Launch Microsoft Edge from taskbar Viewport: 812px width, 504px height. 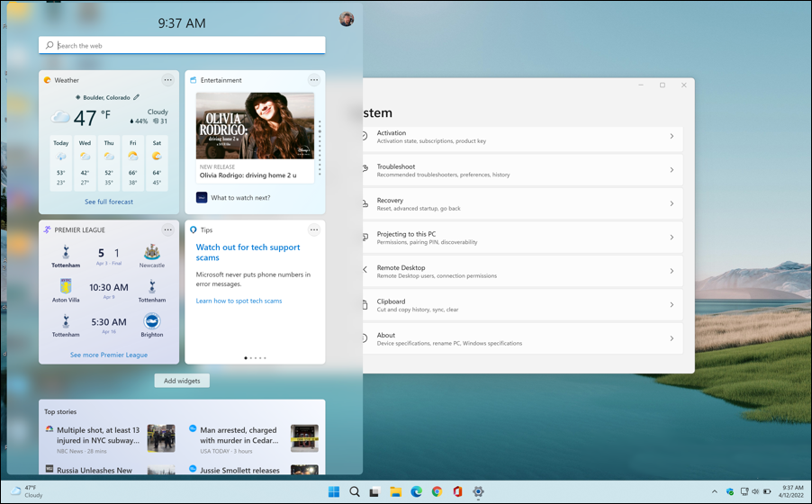[x=417, y=491]
